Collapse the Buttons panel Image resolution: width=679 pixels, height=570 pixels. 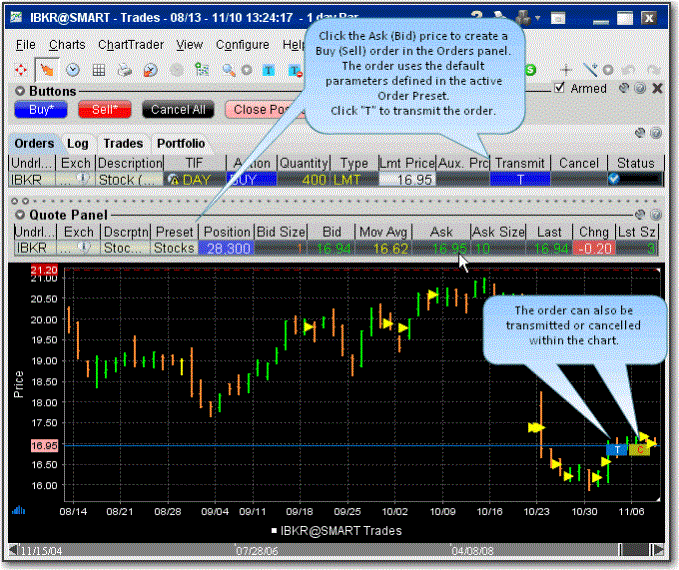18,90
